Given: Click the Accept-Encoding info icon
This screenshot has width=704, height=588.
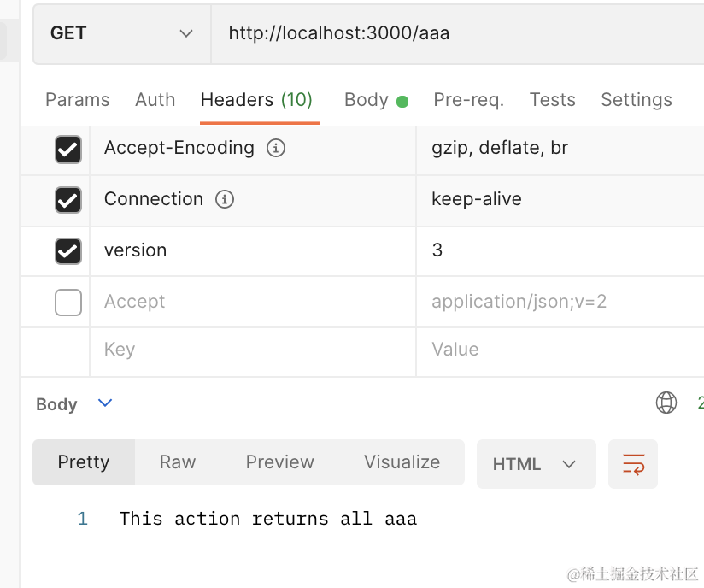Looking at the screenshot, I should pyautogui.click(x=276, y=148).
